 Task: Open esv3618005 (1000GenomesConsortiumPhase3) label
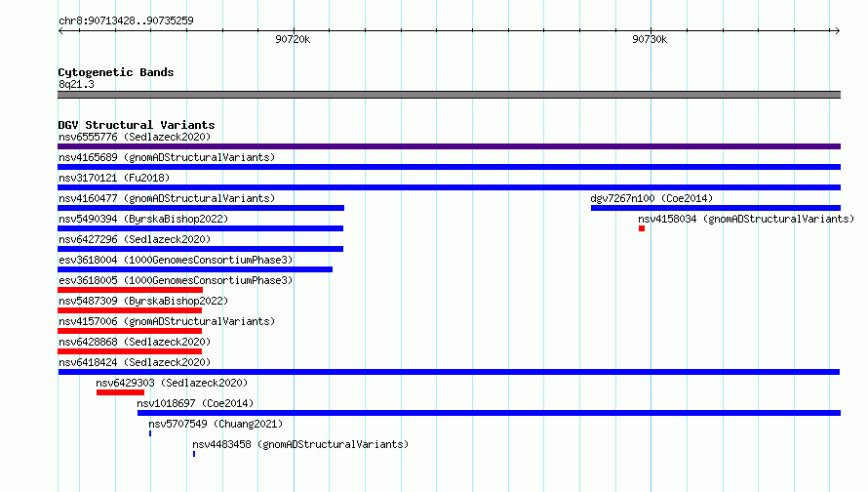coord(176,280)
